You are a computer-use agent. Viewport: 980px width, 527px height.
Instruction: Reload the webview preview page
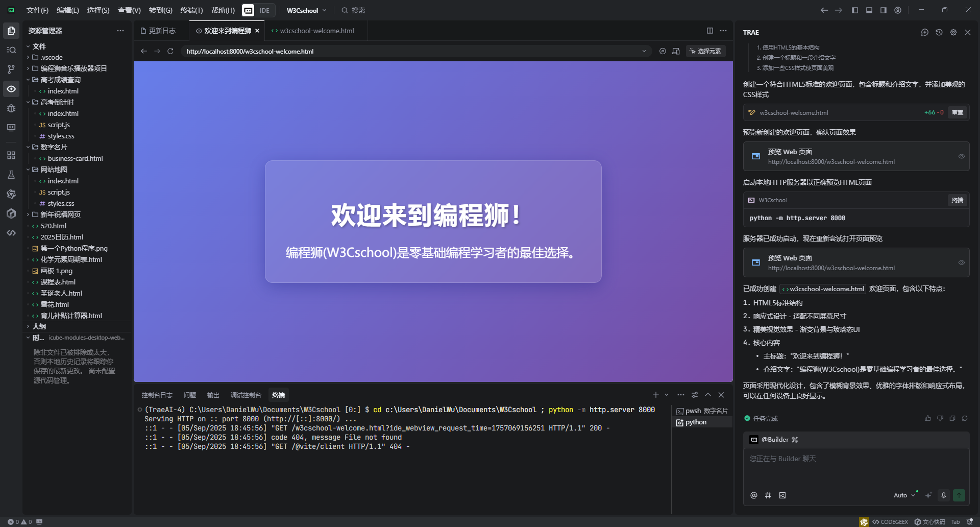coord(170,51)
